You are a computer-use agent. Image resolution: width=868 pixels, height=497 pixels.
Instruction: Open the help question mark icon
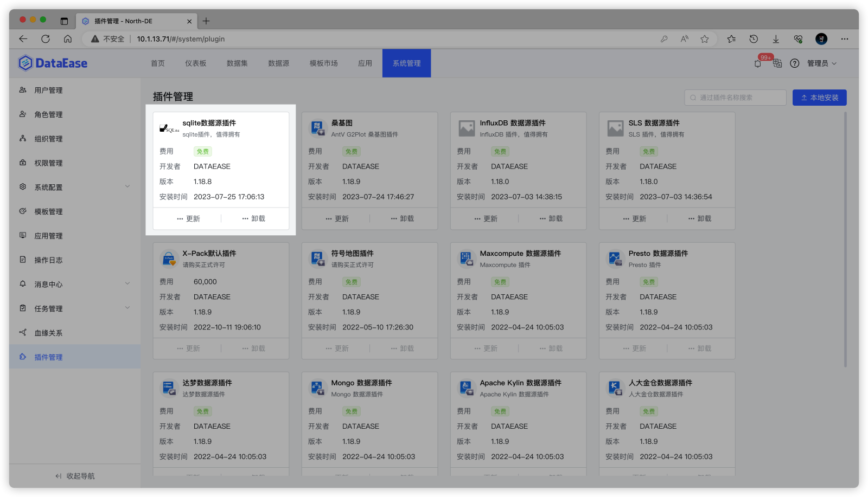[x=795, y=63]
